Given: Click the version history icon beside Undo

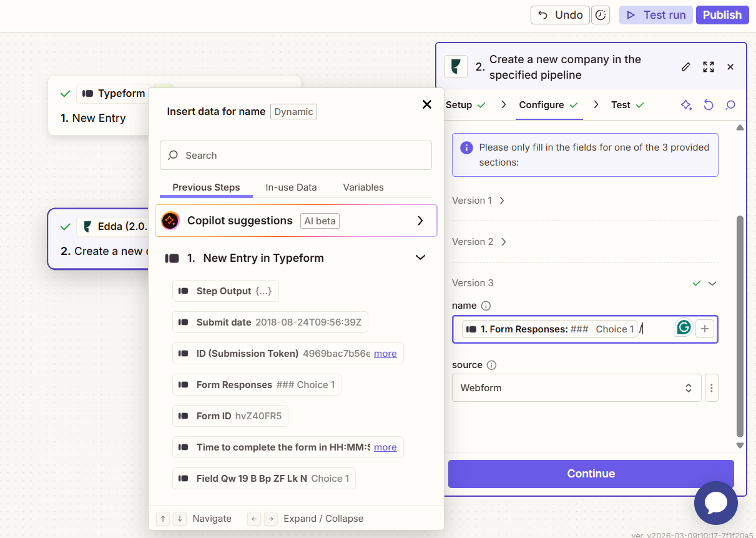Looking at the screenshot, I should tap(601, 15).
